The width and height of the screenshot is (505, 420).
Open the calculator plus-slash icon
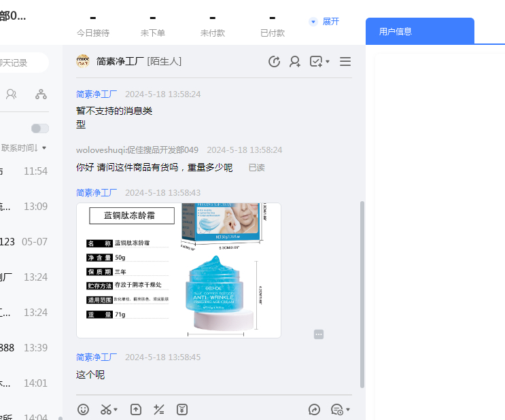pos(159,409)
